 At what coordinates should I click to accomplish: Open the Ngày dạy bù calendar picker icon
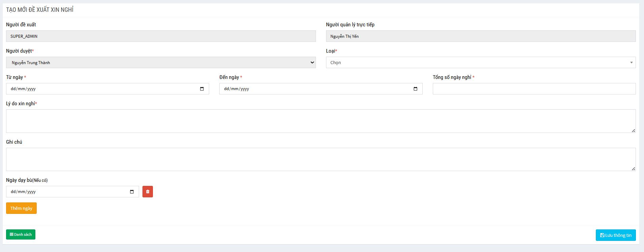coord(132,192)
